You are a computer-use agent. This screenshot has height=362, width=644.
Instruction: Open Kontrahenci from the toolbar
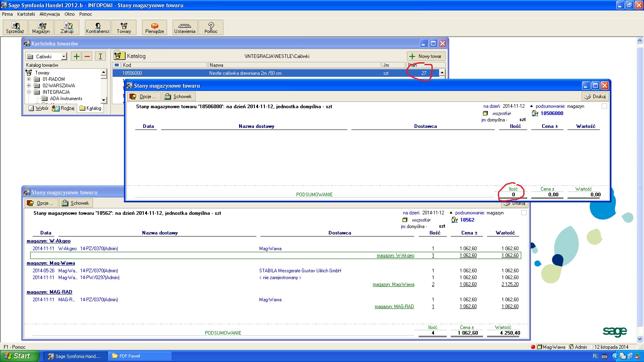[x=97, y=27]
